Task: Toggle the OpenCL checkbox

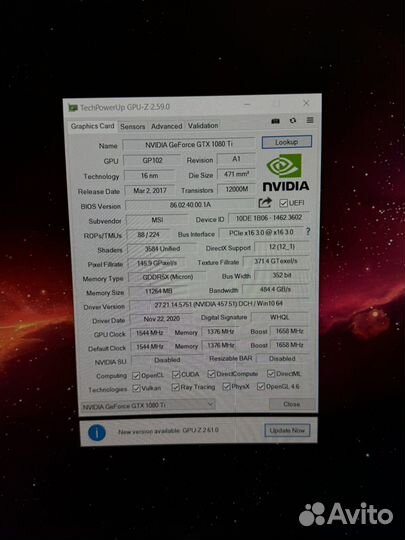Action: [136, 375]
